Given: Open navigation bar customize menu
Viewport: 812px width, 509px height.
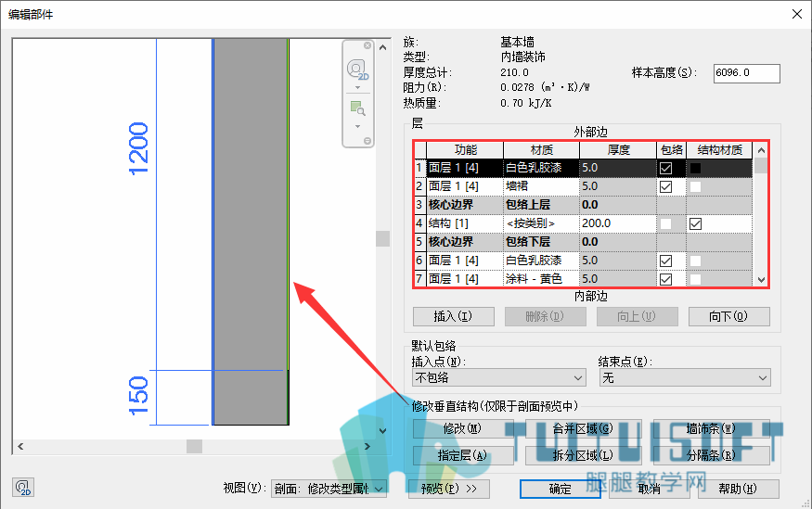Looking at the screenshot, I should tap(367, 141).
